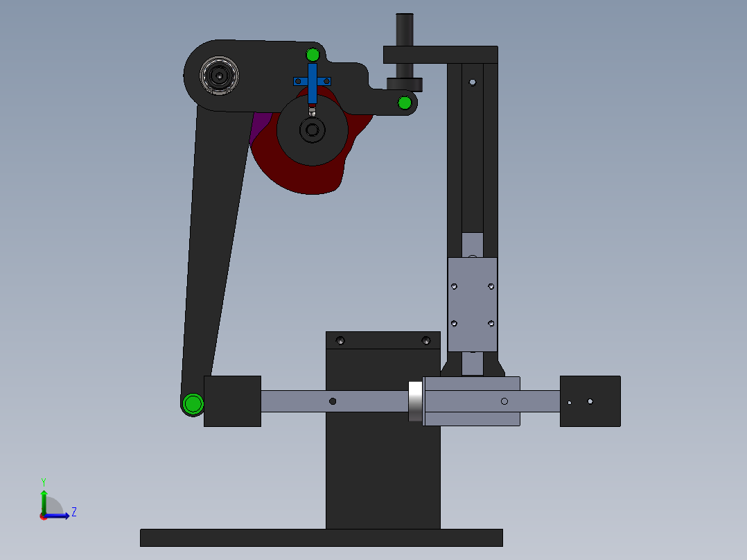Click the blue Z axis arrow of the triad

point(57,516)
